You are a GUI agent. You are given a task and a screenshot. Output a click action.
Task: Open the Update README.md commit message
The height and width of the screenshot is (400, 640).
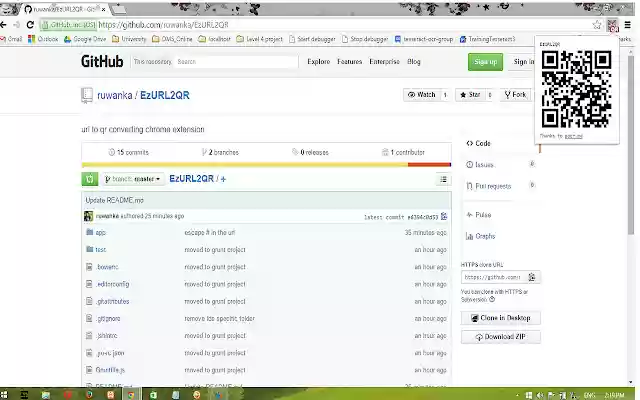(114, 200)
